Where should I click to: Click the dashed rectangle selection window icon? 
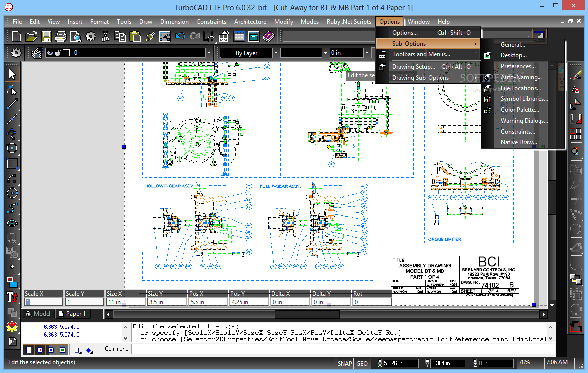[x=209, y=37]
